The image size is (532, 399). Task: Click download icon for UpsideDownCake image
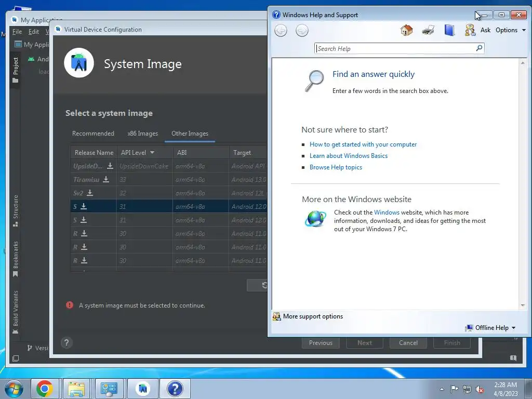click(x=110, y=166)
